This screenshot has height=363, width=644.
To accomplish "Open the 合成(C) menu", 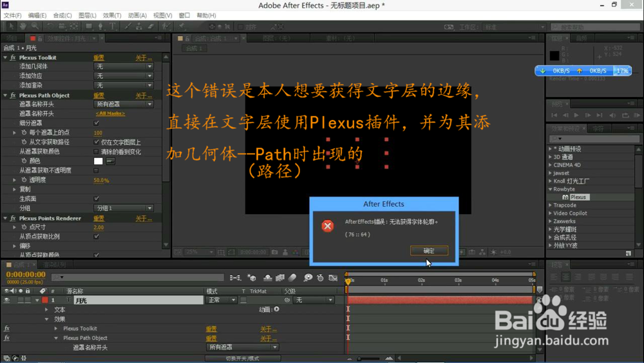I will coord(62,15).
